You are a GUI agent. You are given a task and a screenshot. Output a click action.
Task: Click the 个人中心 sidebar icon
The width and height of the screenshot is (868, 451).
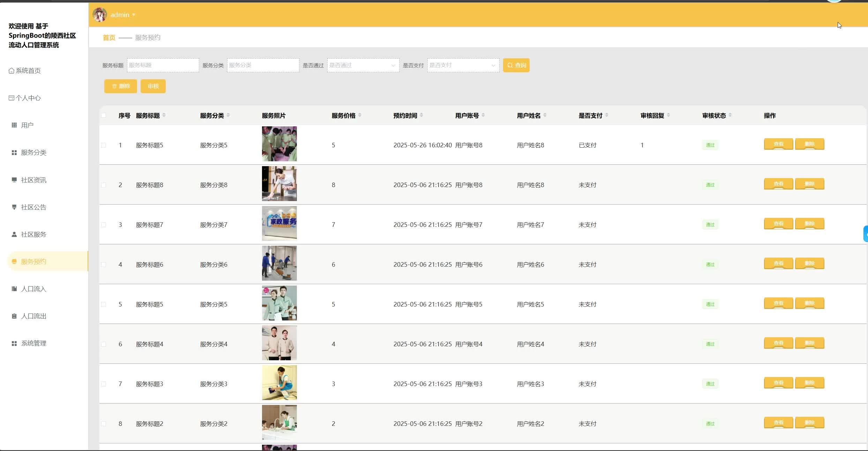pos(12,98)
